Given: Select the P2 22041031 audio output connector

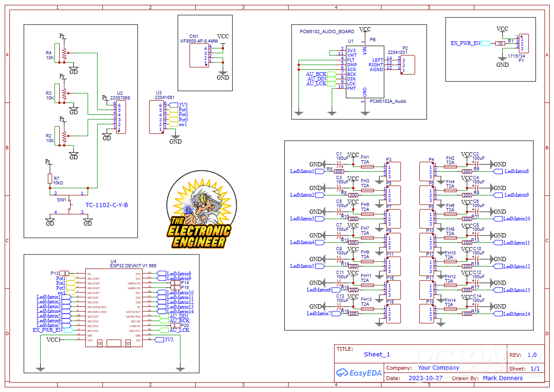Looking at the screenshot, I should point(408,64).
